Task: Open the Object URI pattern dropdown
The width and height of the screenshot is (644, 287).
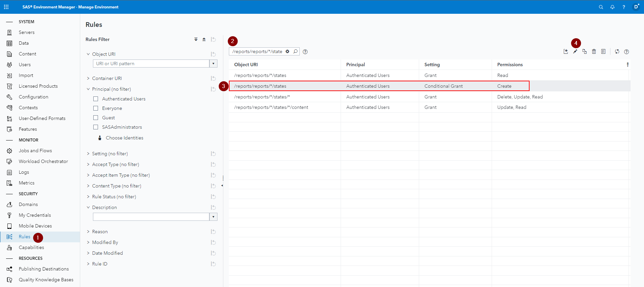Action: tap(213, 64)
